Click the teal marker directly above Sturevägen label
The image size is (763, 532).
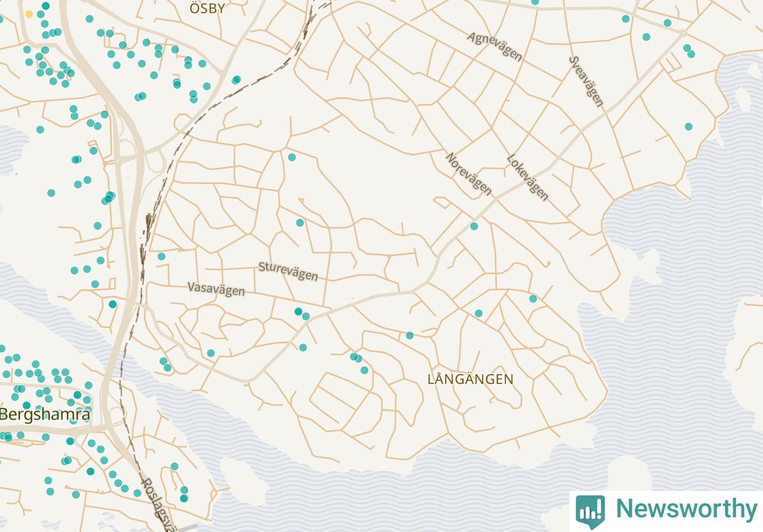(x=300, y=223)
